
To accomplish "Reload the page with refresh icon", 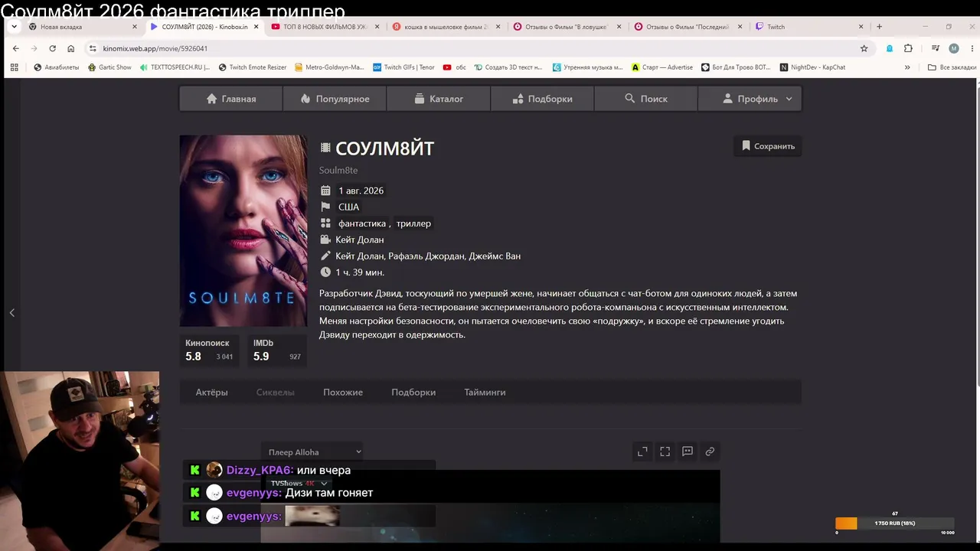I will tap(52, 48).
